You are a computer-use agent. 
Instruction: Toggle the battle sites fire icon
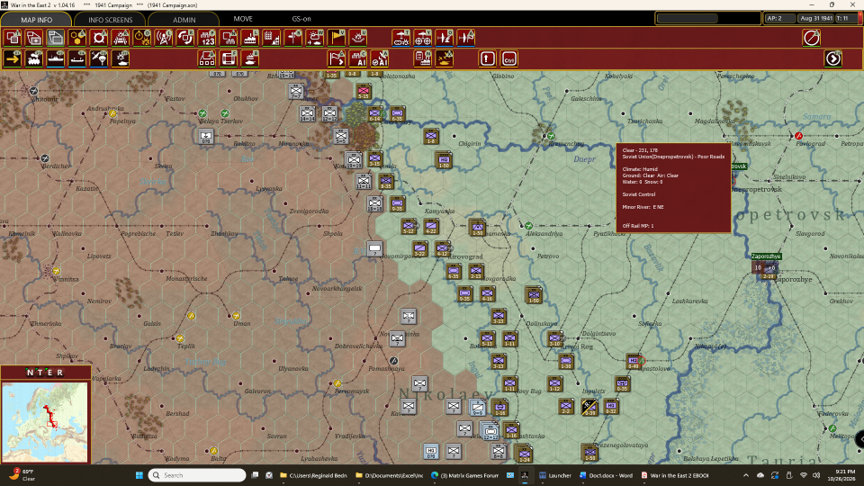click(x=358, y=38)
